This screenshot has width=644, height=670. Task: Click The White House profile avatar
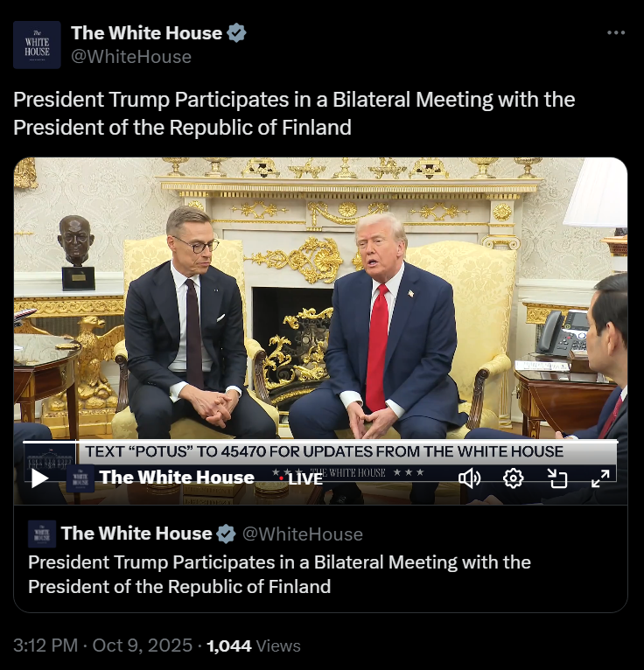[37, 45]
